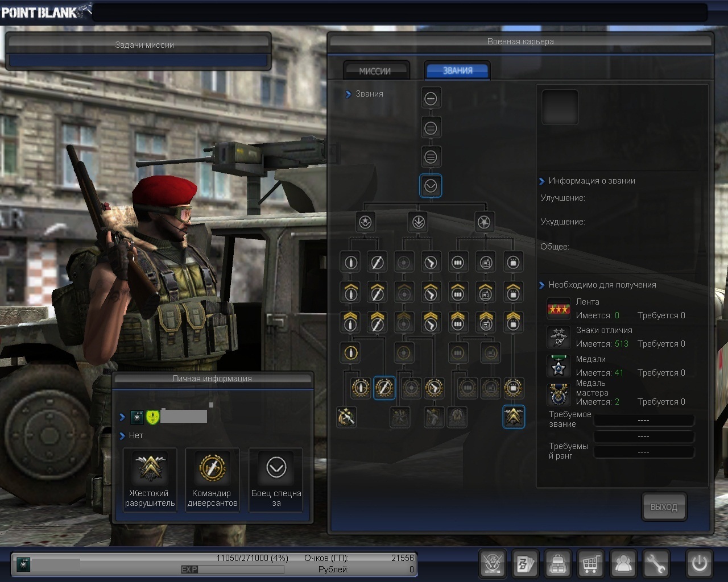The width and height of the screenshot is (728, 582).
Task: Select the bottom-right triple chevron rank in tree
Action: pyautogui.click(x=514, y=417)
